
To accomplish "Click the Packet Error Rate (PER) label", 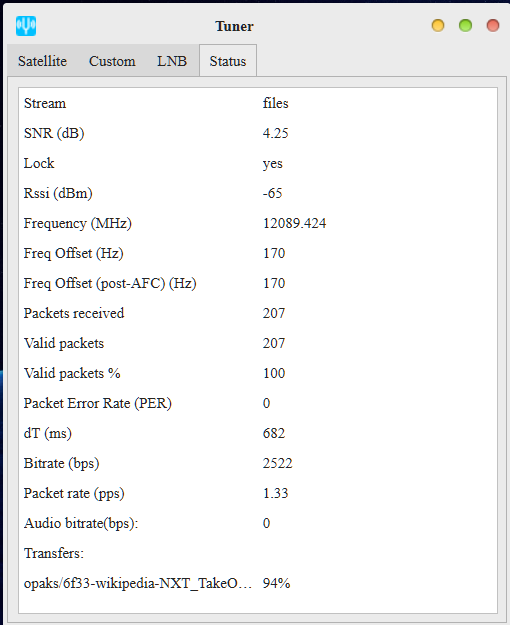I will click(x=98, y=403).
